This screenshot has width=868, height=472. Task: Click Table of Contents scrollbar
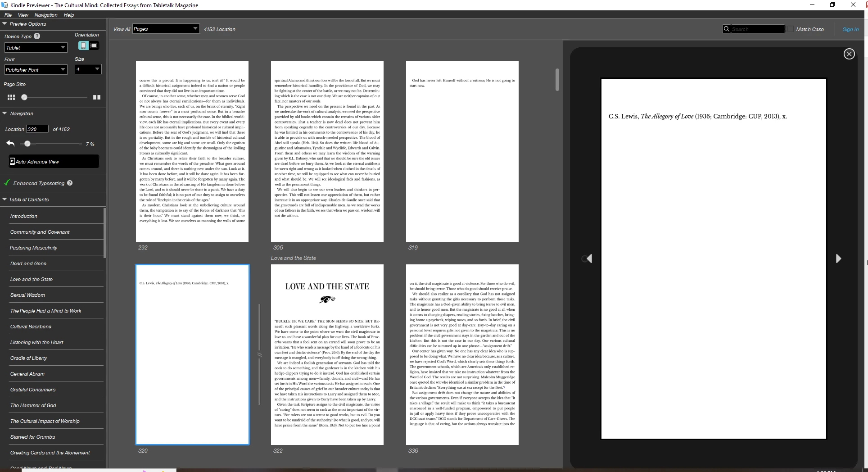click(x=105, y=233)
